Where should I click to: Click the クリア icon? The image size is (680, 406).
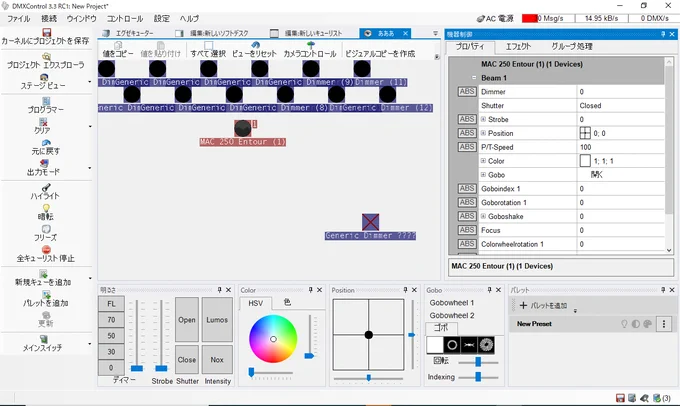(x=43, y=122)
